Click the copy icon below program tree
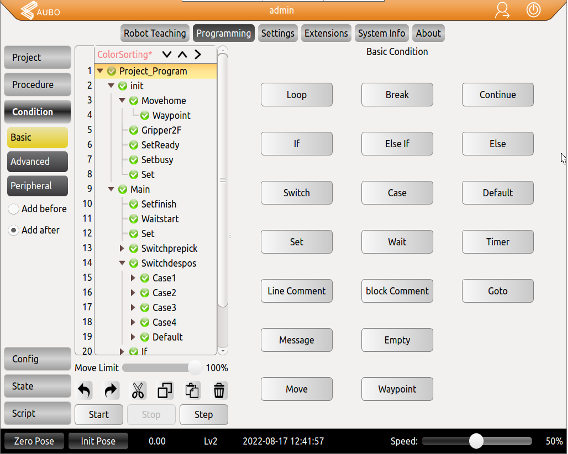This screenshot has height=454, width=568. click(x=165, y=390)
